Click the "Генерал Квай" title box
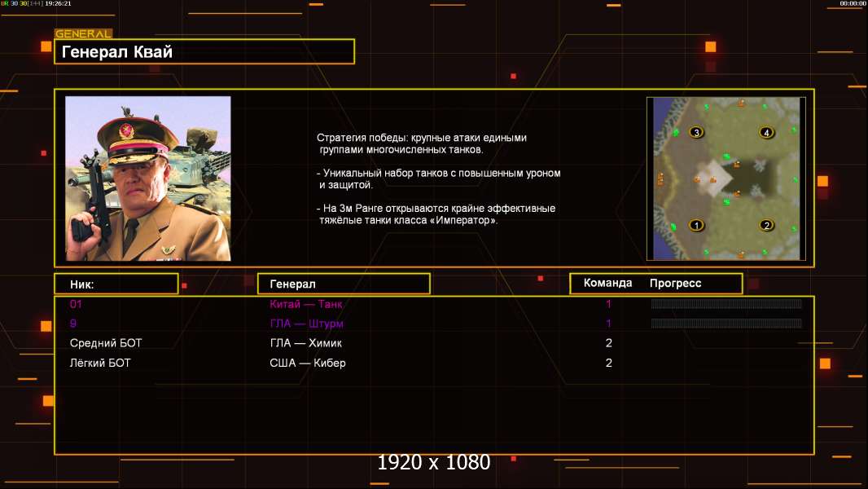The image size is (868, 489). tap(204, 51)
